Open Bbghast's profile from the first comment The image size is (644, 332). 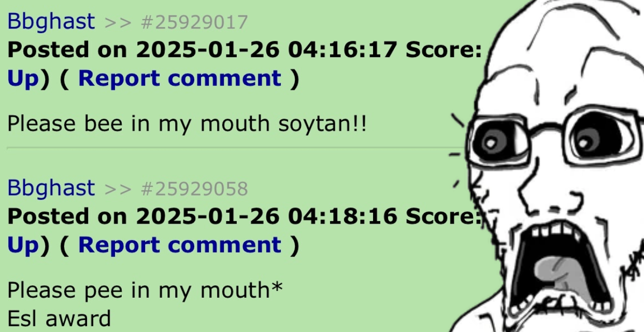(x=51, y=22)
